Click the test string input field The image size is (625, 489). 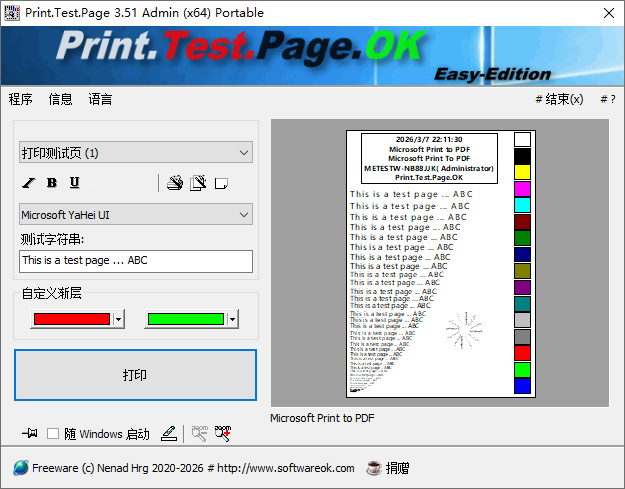[x=136, y=261]
